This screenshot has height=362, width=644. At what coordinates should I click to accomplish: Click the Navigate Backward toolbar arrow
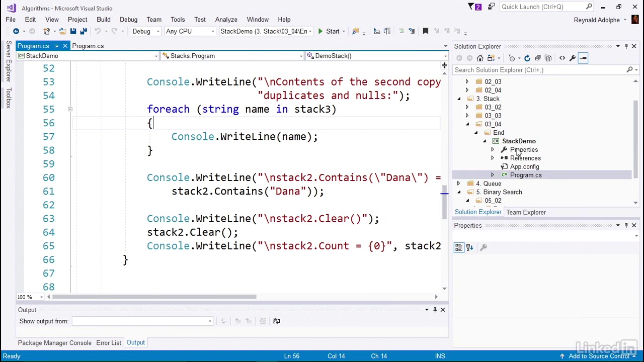[x=16, y=31]
